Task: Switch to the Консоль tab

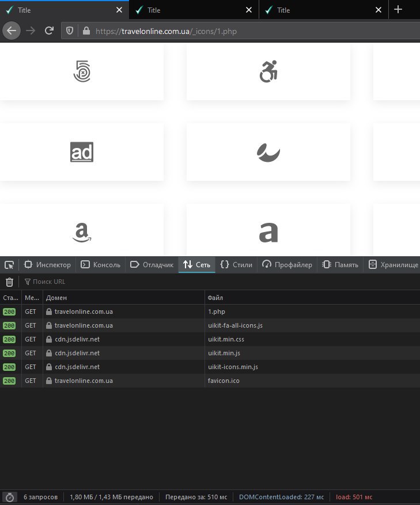Action: [100, 265]
